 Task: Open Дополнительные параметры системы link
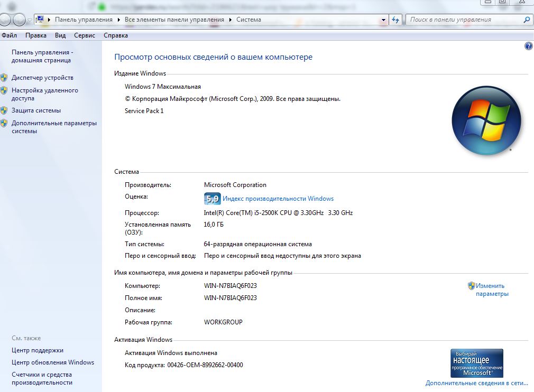click(54, 127)
